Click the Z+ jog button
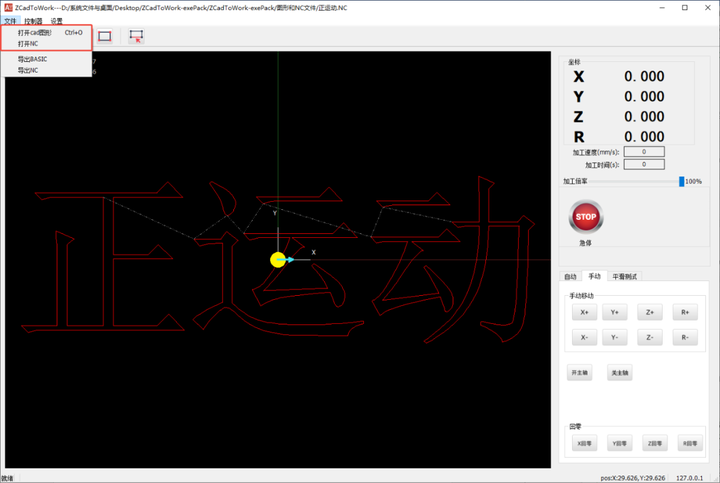The height and width of the screenshot is (483, 720). [650, 312]
